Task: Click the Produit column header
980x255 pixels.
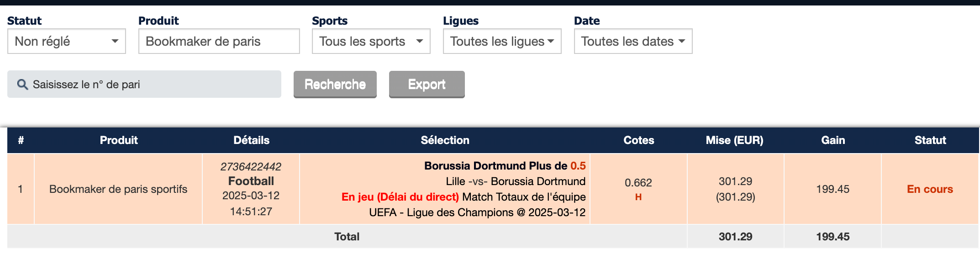Action: pyautogui.click(x=119, y=140)
